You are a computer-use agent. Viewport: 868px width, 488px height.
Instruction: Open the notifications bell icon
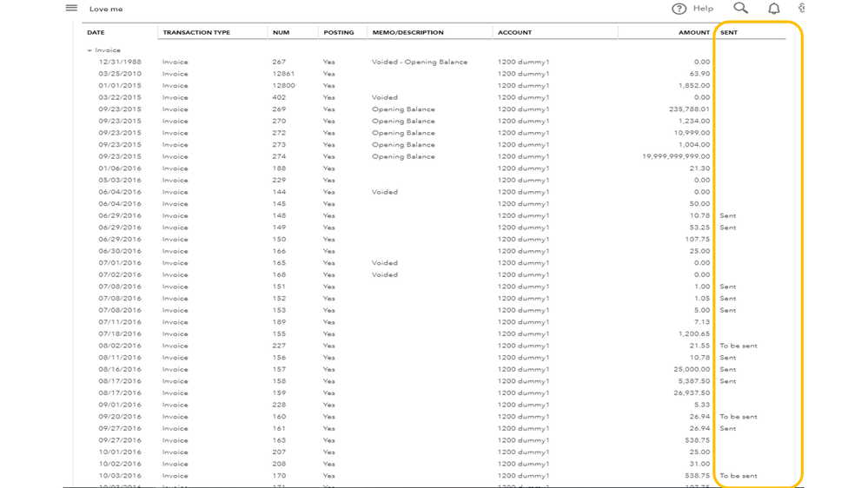(x=774, y=9)
